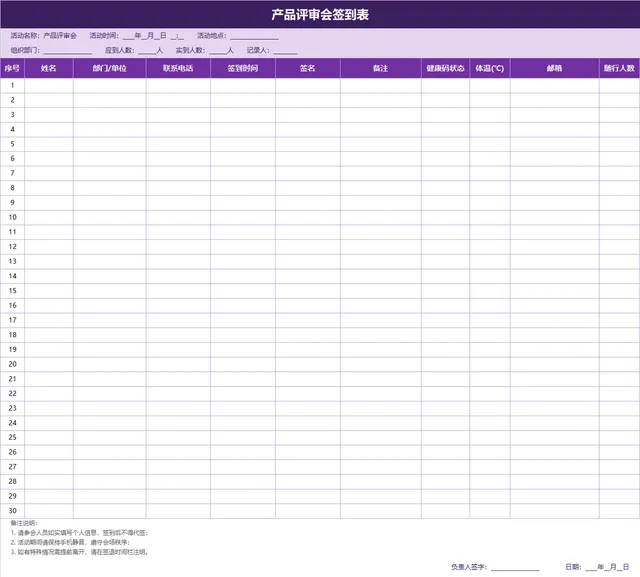Select row number 22 cell
This screenshot has height=577, width=640.
(x=12, y=394)
